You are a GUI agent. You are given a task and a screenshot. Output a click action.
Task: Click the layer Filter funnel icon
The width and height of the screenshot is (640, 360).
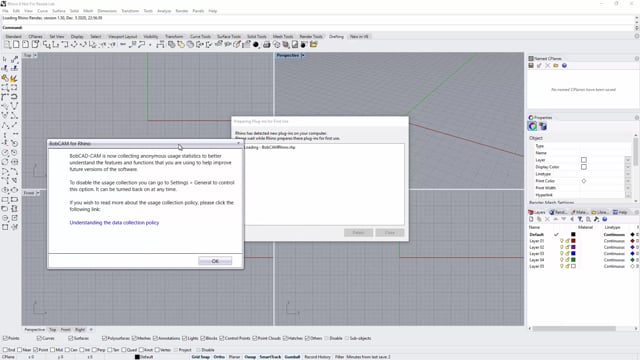pyautogui.click(x=580, y=219)
